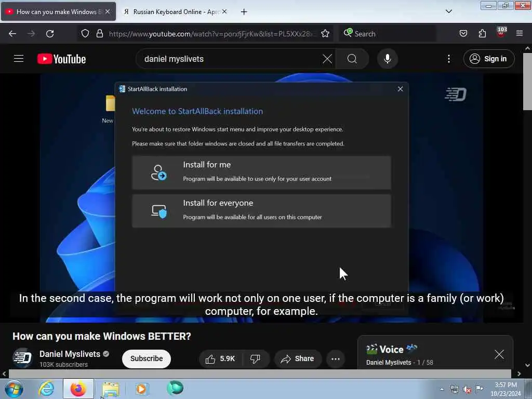Screen dimensions: 532x399
Task: Click the vertical page scrollbar thumb
Action: tap(527, 82)
